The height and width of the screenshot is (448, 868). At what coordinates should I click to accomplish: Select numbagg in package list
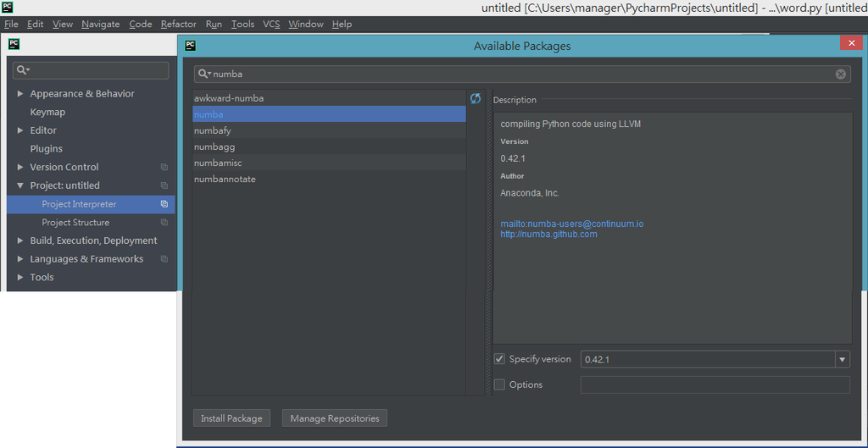point(329,147)
